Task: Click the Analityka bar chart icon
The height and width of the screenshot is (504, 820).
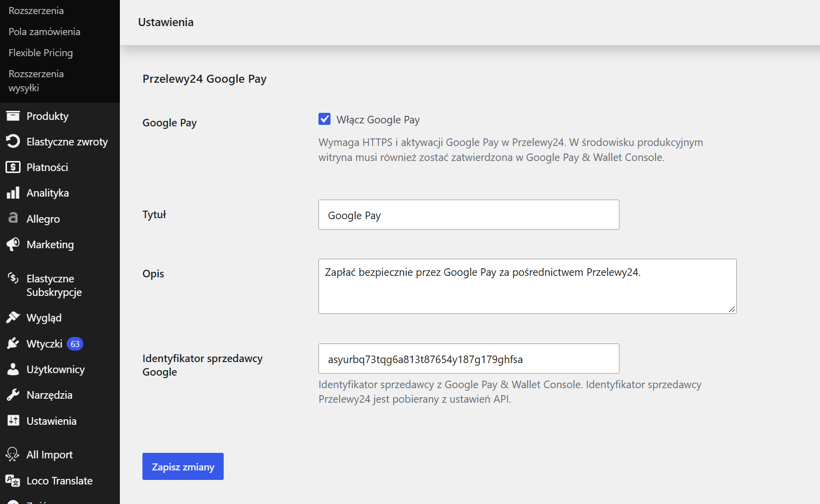Action: [x=13, y=193]
